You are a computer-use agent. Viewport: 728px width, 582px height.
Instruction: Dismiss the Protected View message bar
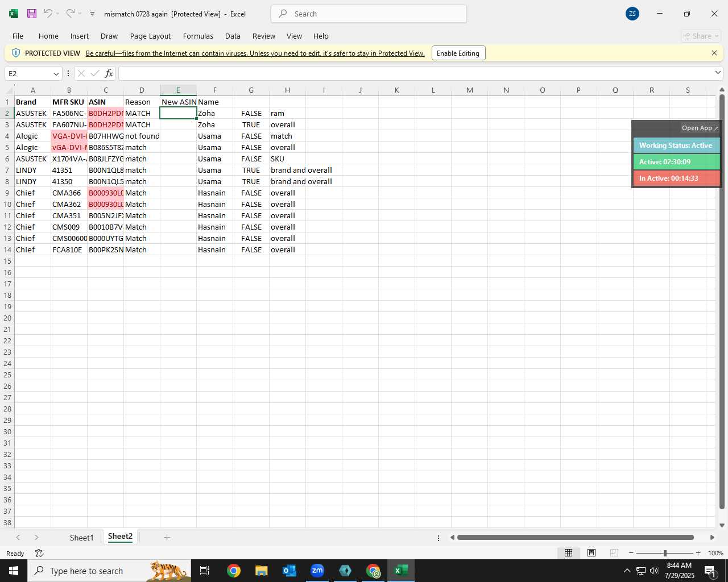[x=714, y=53]
